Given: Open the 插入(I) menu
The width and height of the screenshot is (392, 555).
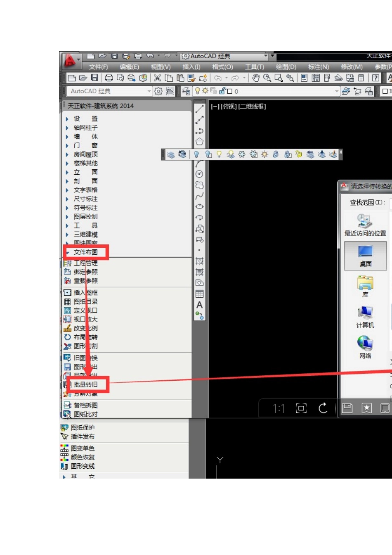Looking at the screenshot, I should (191, 66).
